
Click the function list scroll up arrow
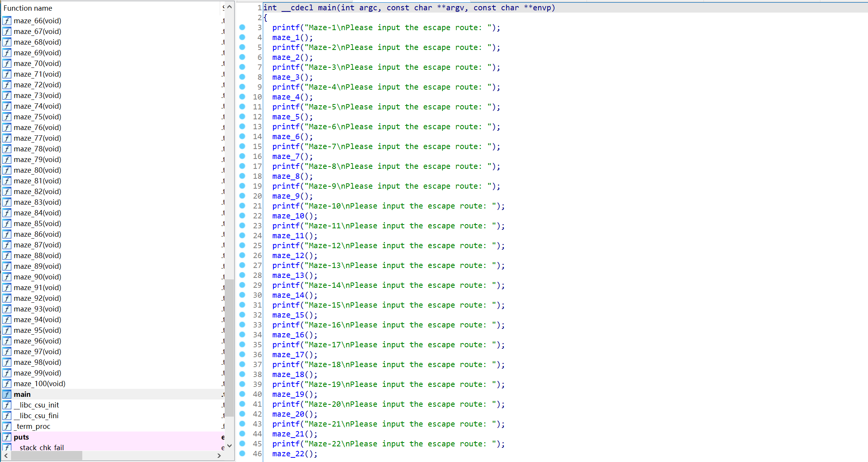[229, 7]
